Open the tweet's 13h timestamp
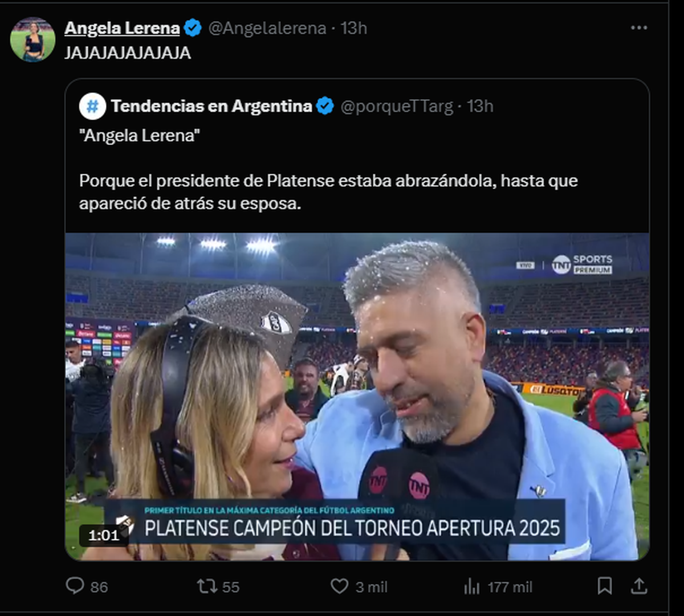Viewport: 684px width, 616px height. tap(354, 28)
